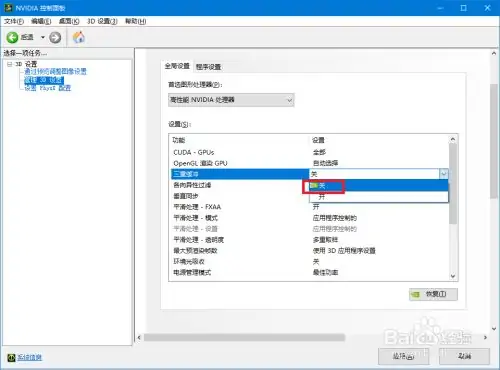The width and height of the screenshot is (500, 370).
Task: Open the 帮助(H) menu
Action: (135, 21)
